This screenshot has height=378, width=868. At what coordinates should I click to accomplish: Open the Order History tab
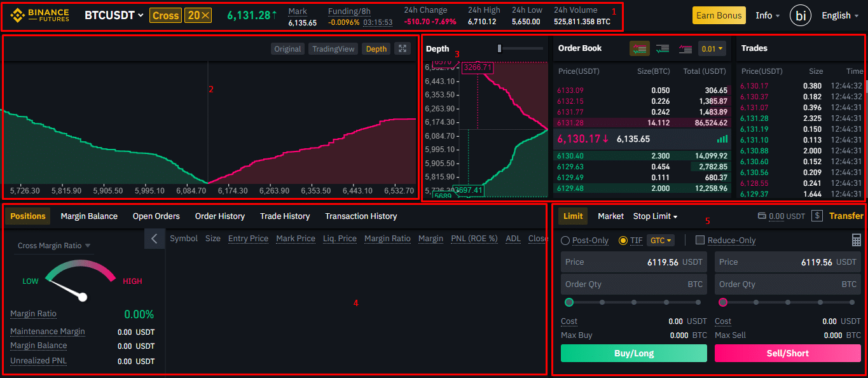(220, 216)
